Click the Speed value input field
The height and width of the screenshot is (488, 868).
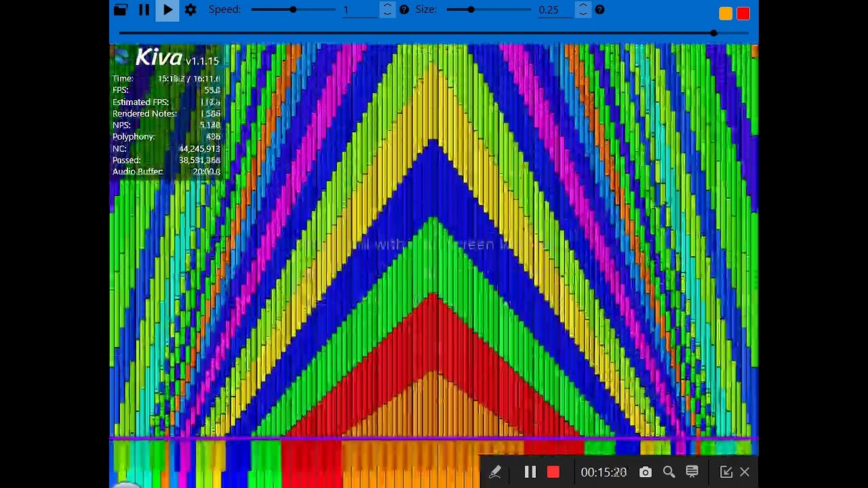click(359, 9)
